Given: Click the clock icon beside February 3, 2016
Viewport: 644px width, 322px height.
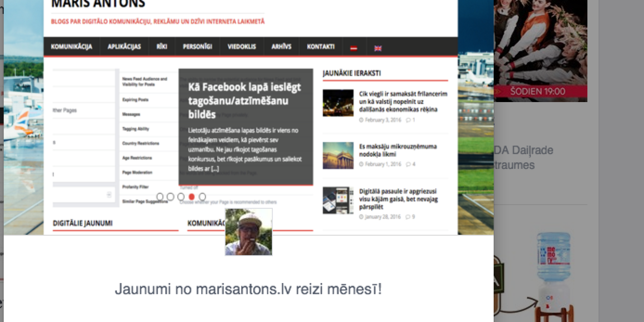Looking at the screenshot, I should 361,120.
